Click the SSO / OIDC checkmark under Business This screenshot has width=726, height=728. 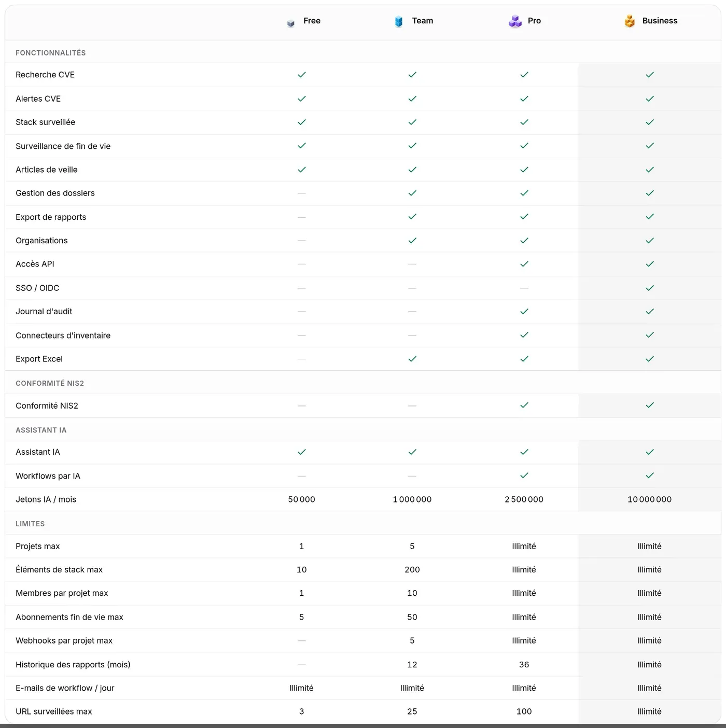pyautogui.click(x=650, y=288)
